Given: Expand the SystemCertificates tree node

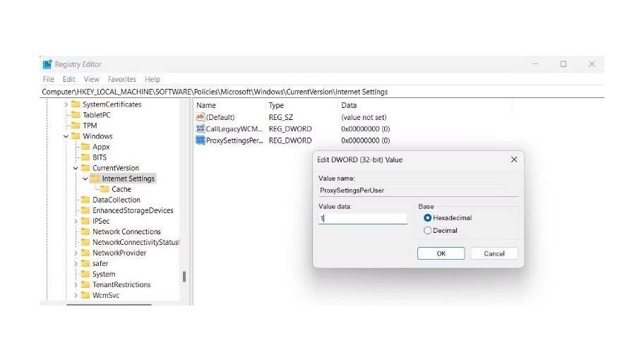Looking at the screenshot, I should (66, 104).
